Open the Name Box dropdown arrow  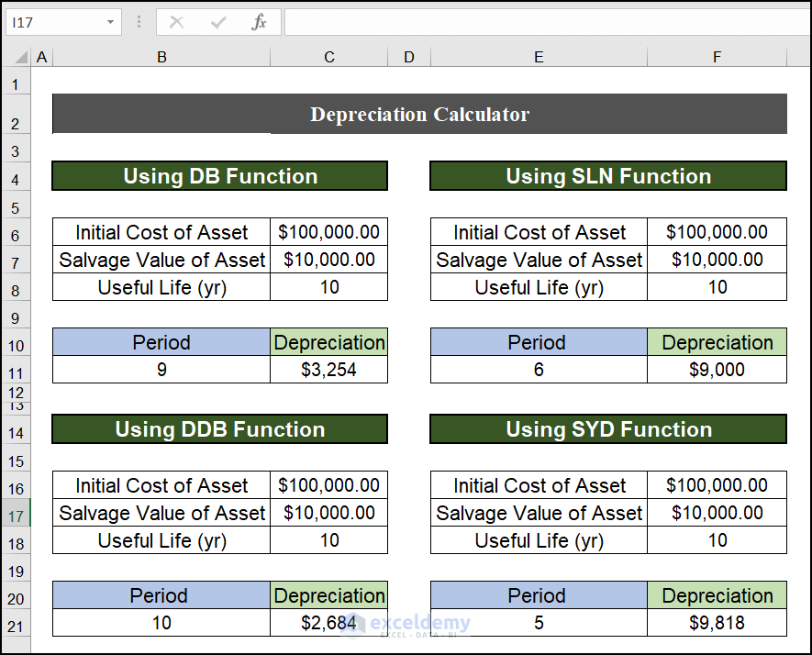click(110, 22)
